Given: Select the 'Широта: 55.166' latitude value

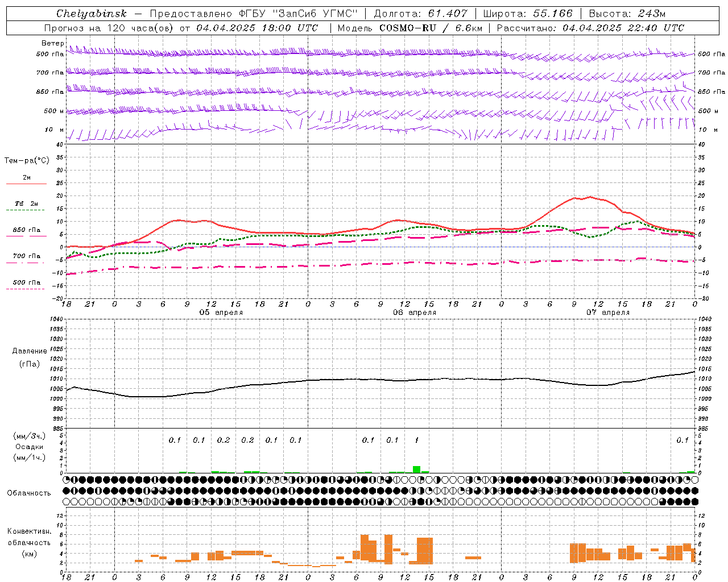Looking at the screenshot, I should click(527, 14).
